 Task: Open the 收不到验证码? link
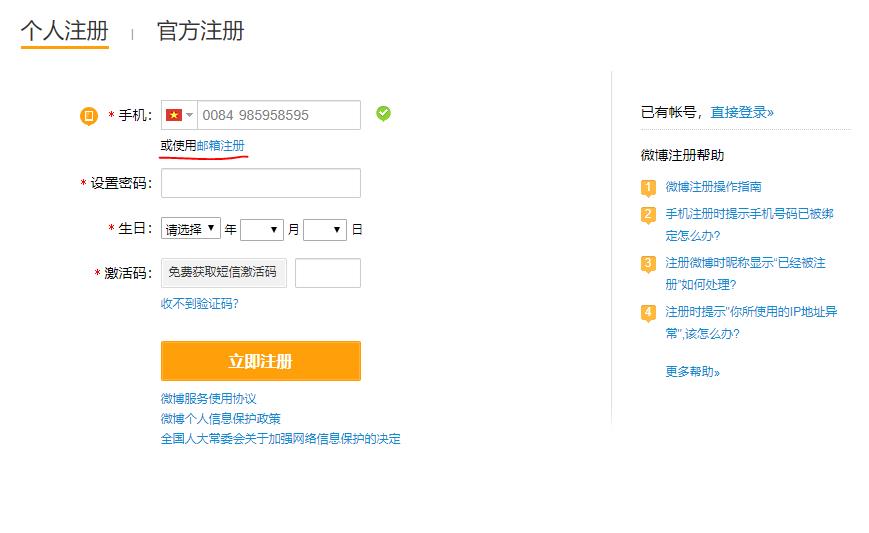coord(200,304)
